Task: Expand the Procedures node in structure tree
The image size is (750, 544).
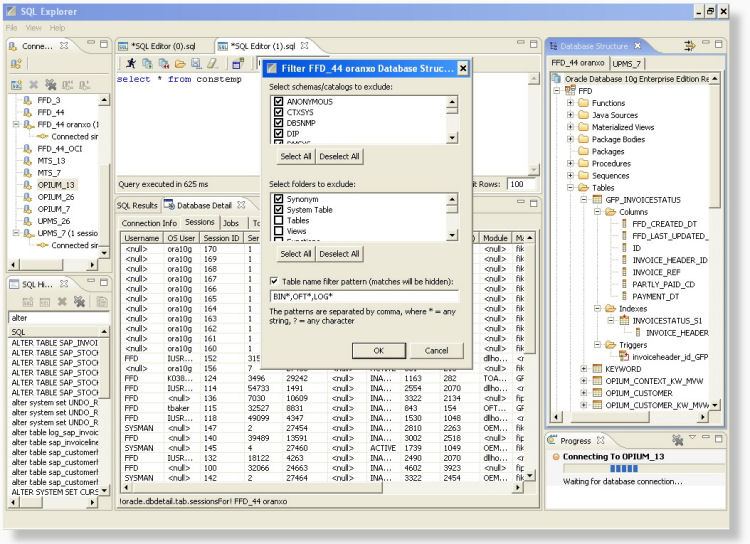Action: [x=570, y=163]
